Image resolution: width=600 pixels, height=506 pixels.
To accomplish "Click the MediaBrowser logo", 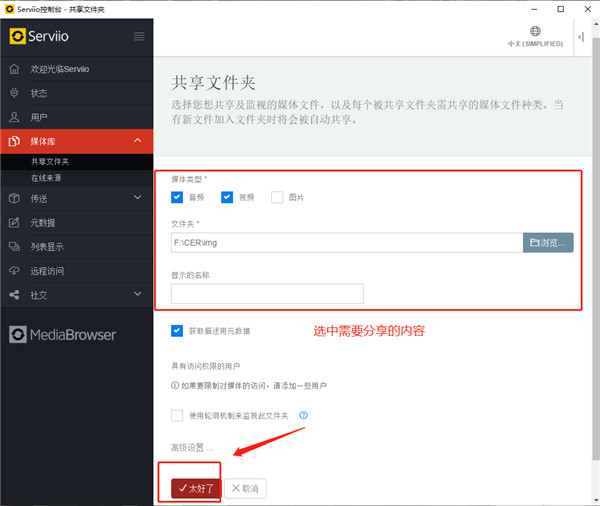I will 62,335.
